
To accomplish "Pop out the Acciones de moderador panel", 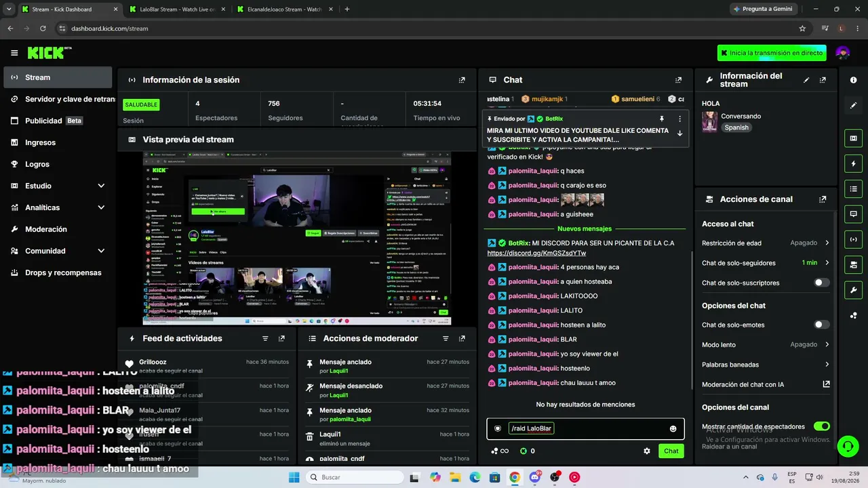I will tap(462, 338).
